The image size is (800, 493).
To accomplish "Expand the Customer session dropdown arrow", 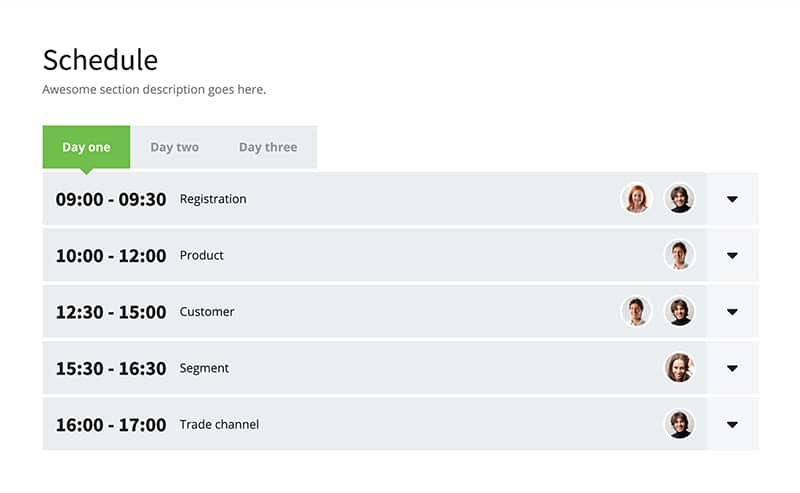I will pyautogui.click(x=732, y=312).
